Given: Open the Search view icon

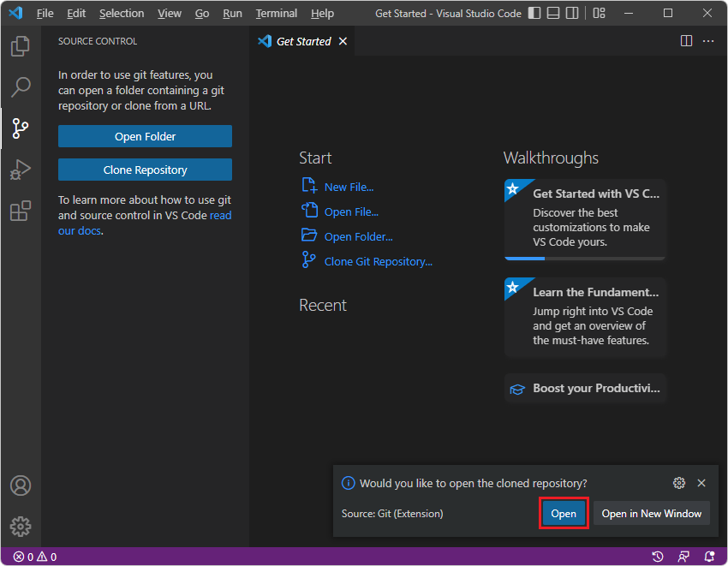Looking at the screenshot, I should [x=21, y=87].
